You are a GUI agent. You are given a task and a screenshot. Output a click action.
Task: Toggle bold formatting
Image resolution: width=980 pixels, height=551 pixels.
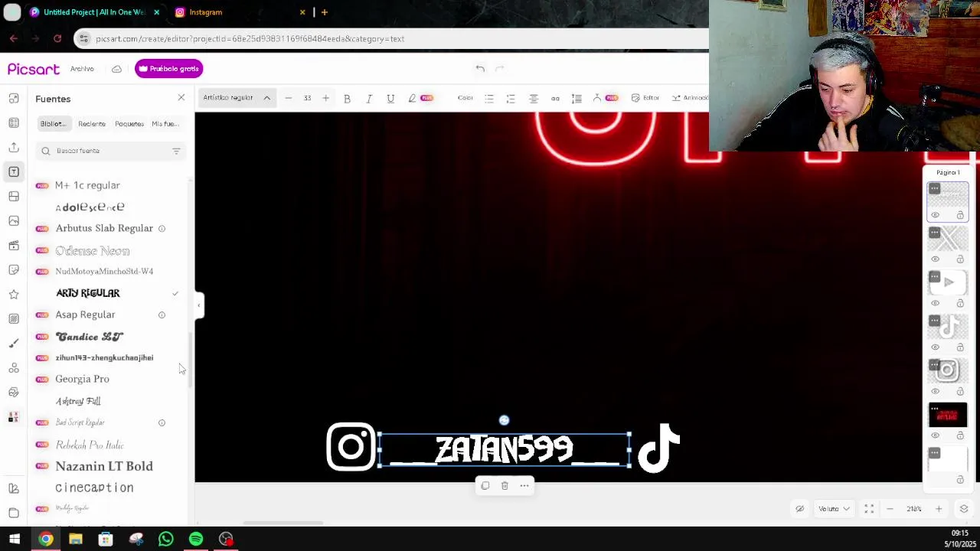347,98
